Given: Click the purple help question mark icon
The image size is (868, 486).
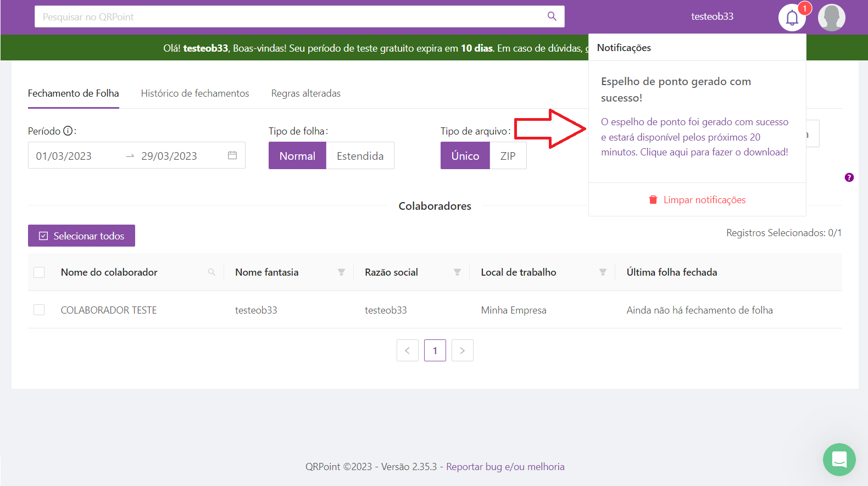Looking at the screenshot, I should coord(849,177).
